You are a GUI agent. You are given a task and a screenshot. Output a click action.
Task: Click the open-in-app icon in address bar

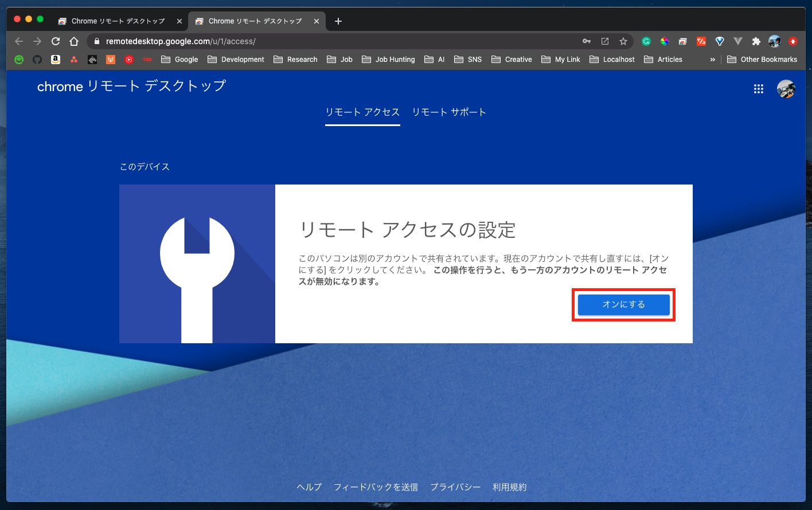coord(605,41)
